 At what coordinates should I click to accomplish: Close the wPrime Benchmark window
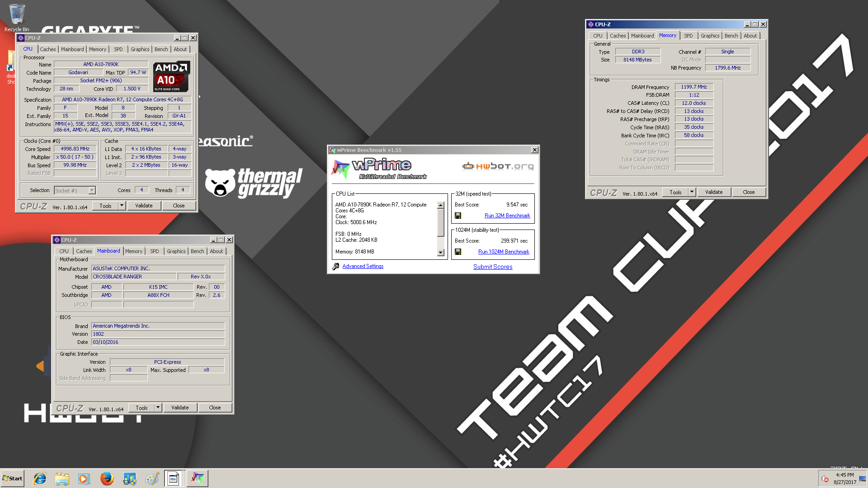[534, 150]
